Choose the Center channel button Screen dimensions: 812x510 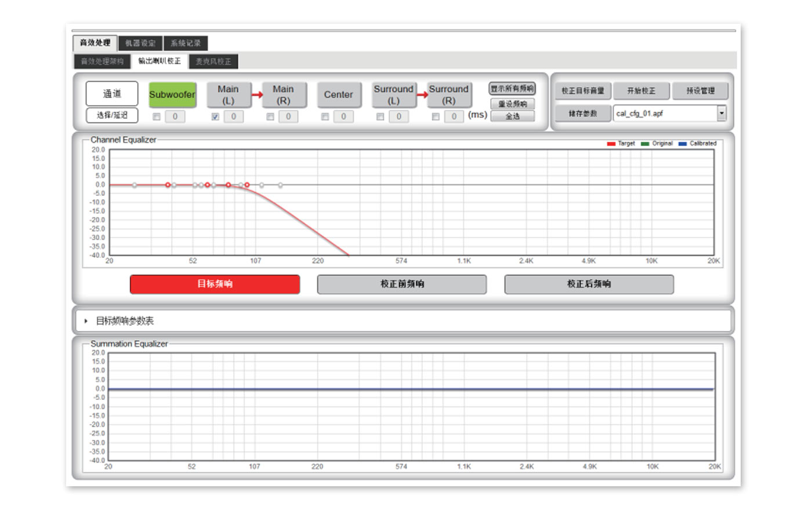[x=338, y=94]
